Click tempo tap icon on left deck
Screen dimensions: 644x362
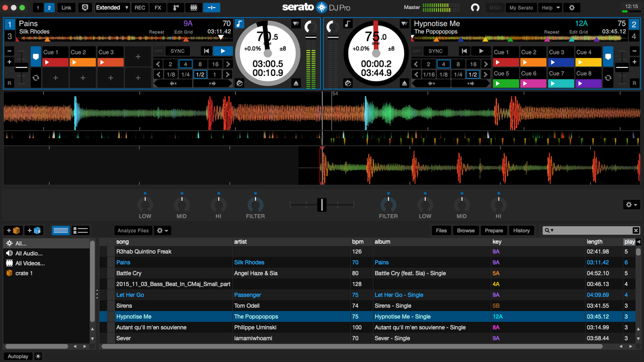(239, 83)
